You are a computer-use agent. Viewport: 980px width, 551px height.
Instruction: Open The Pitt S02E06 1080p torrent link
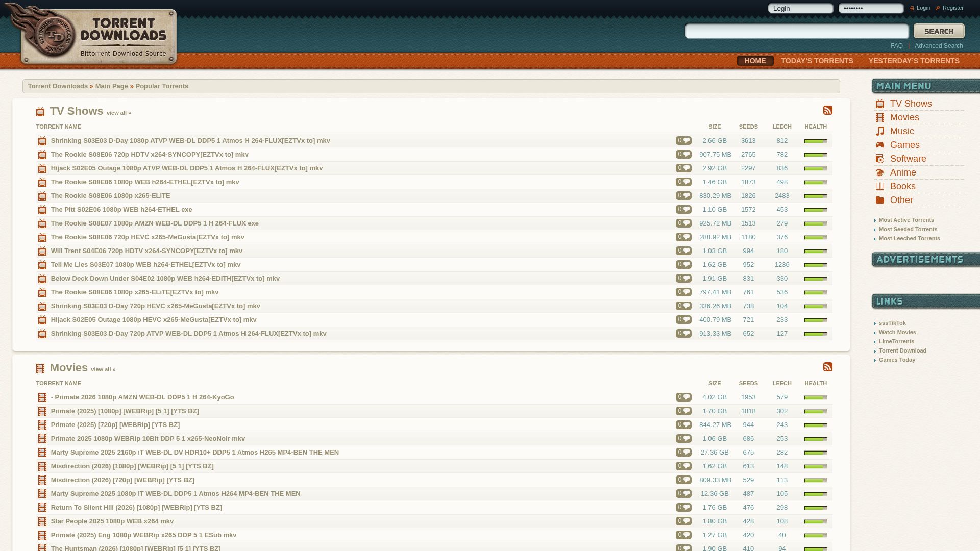(121, 210)
